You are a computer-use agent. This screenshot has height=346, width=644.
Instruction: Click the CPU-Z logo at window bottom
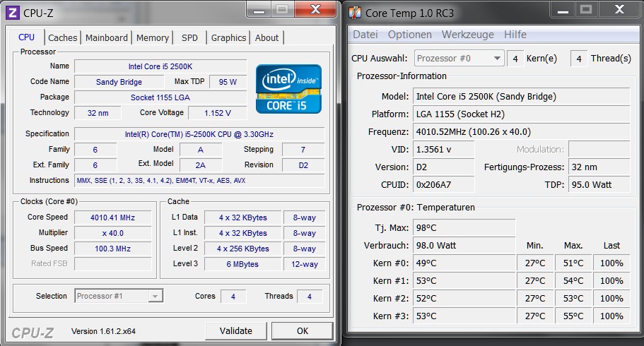(33, 333)
